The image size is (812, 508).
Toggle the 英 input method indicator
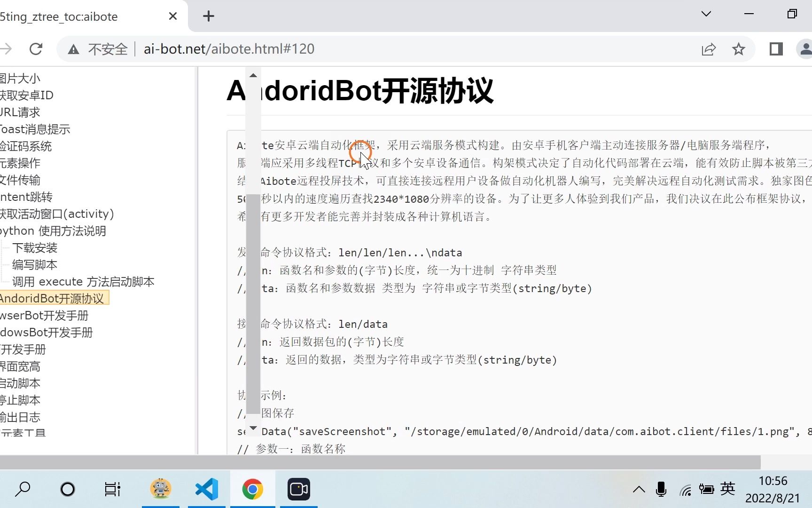(x=727, y=489)
